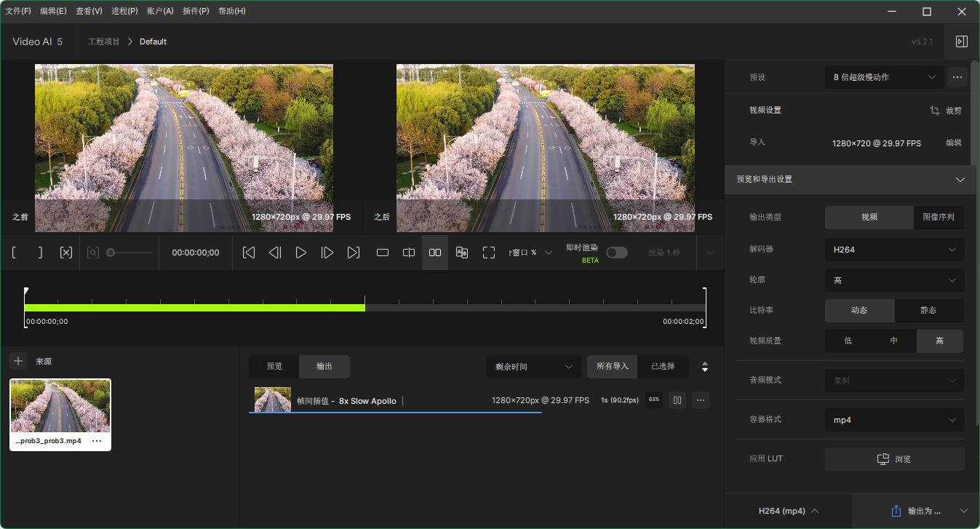Step back one frame
The image size is (980, 529).
tap(275, 252)
